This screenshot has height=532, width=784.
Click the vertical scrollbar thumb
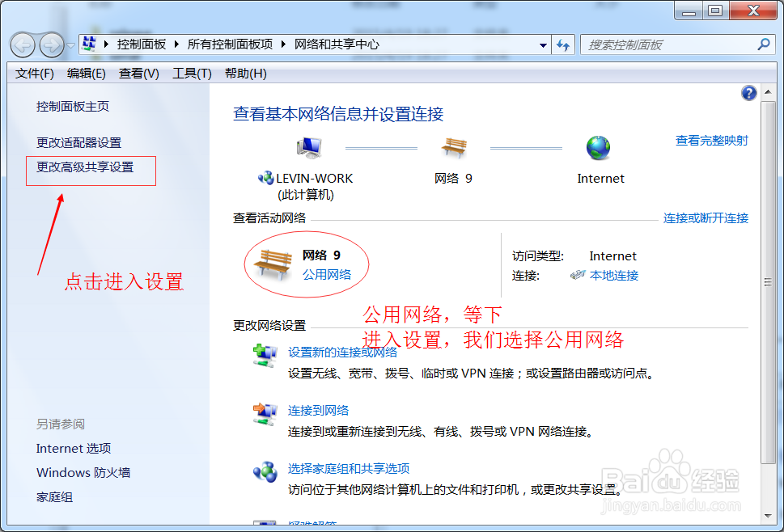pyautogui.click(x=768, y=283)
